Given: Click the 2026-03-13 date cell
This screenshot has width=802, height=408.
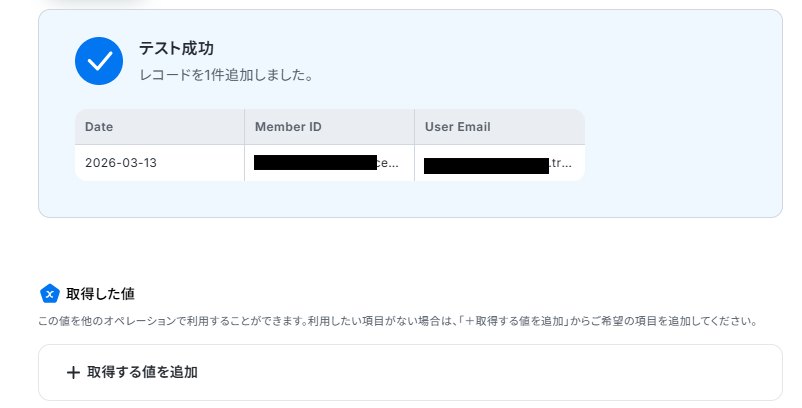Looking at the screenshot, I should 121,163.
